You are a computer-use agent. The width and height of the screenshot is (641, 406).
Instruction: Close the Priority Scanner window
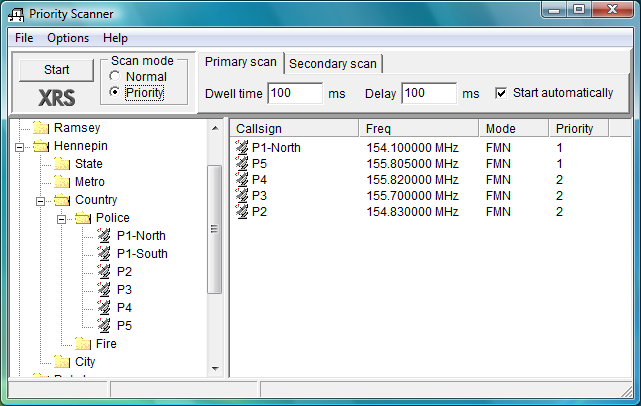click(612, 9)
